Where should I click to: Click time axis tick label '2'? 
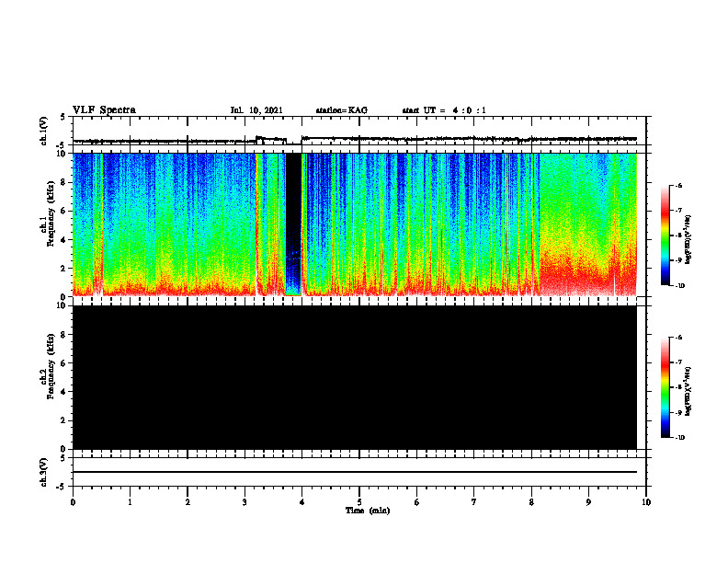click(x=188, y=502)
